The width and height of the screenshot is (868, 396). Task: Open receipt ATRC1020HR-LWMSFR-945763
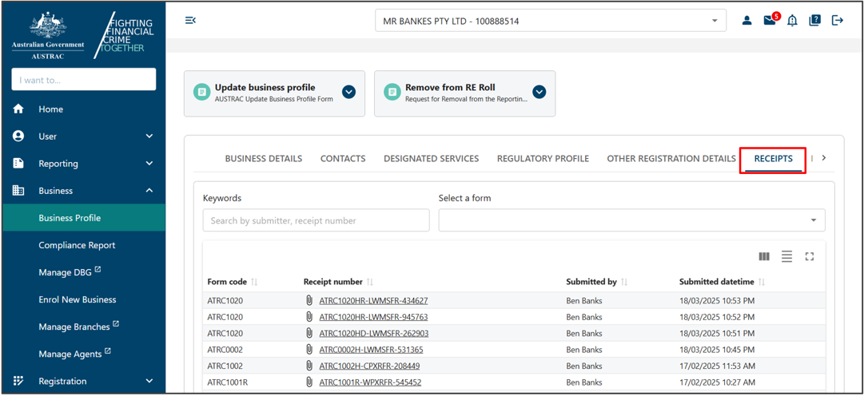pyautogui.click(x=374, y=317)
